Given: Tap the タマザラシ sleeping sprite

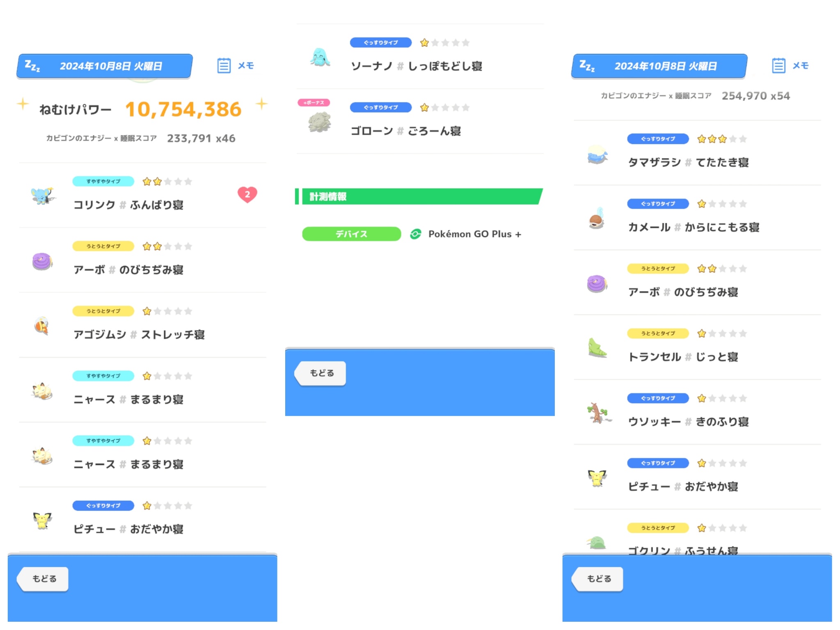Looking at the screenshot, I should coord(597,154).
